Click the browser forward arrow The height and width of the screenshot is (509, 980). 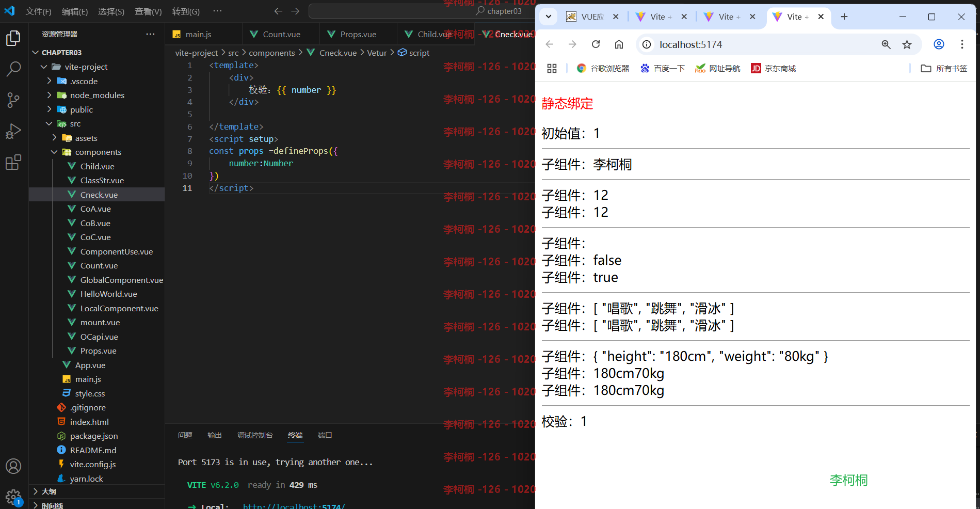572,44
